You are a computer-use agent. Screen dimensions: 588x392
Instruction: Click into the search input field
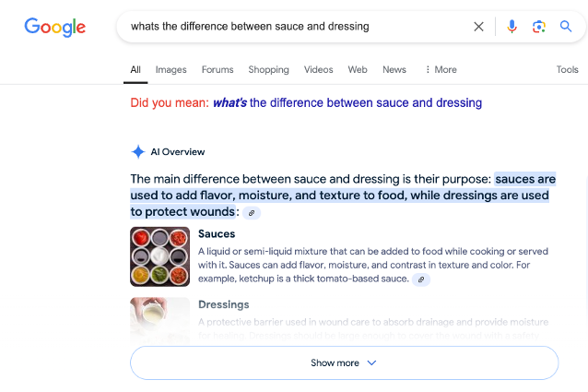[295, 27]
